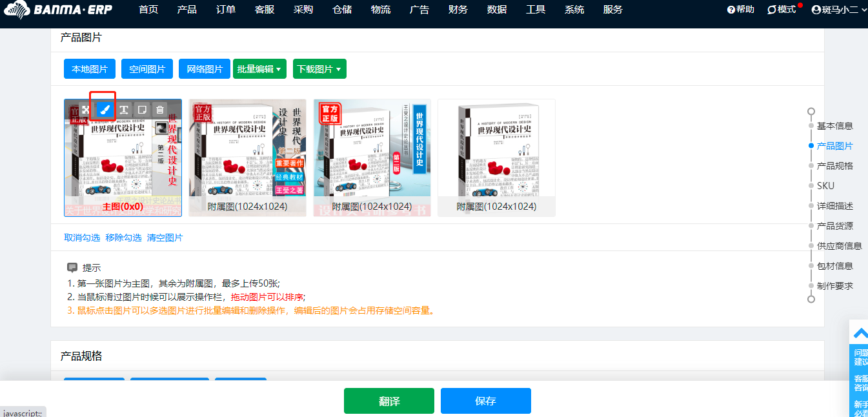Jump to 制作要求 in side navigation
The height and width of the screenshot is (417, 868).
(835, 286)
